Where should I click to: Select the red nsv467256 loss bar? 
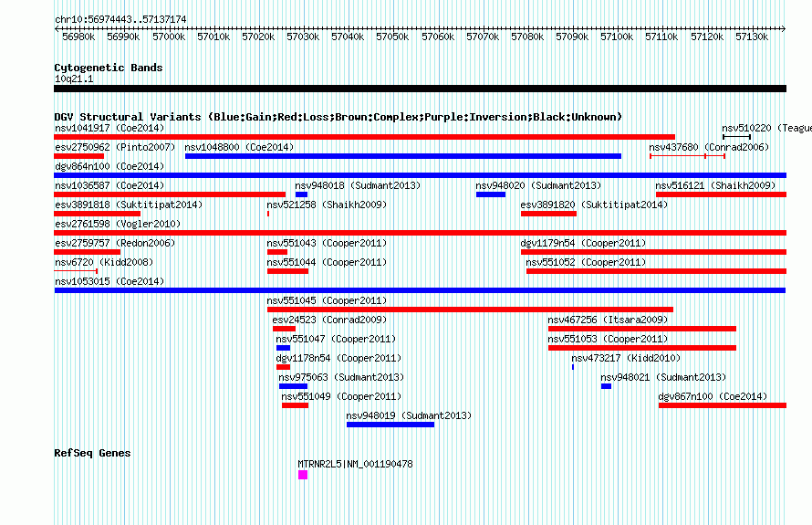(642, 329)
